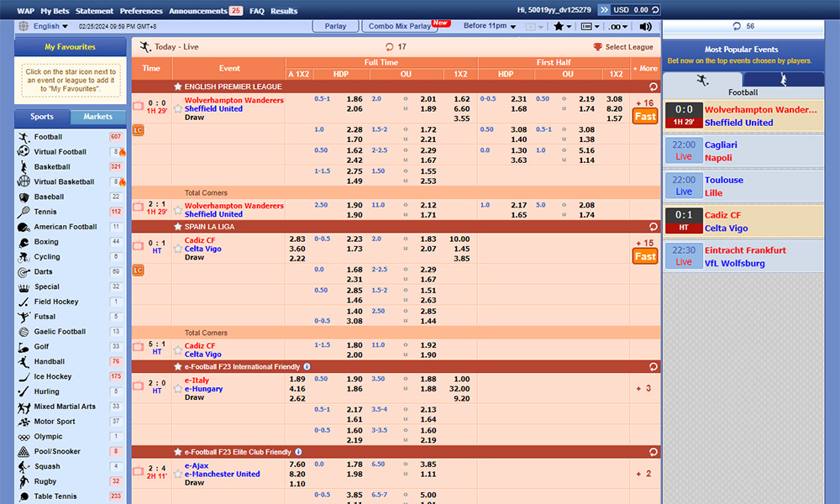Image resolution: width=840 pixels, height=504 pixels.
Task: Open live TV for e-Italy vs e-Hungary
Action: click(x=139, y=385)
